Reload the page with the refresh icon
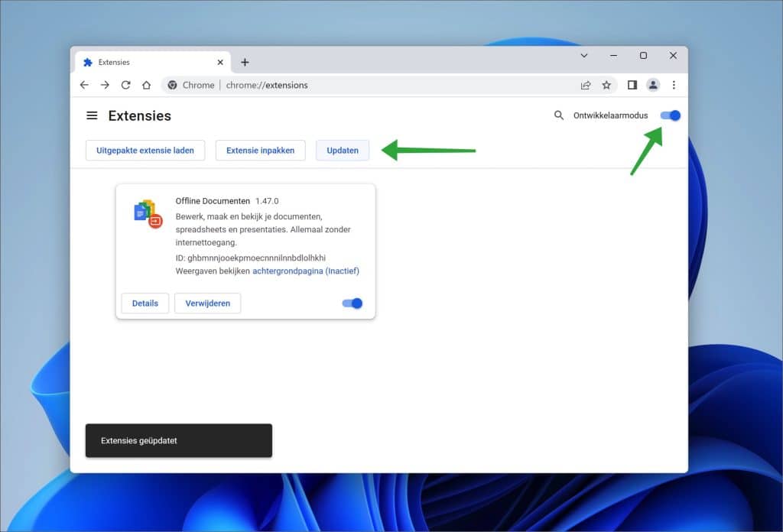 pyautogui.click(x=125, y=85)
